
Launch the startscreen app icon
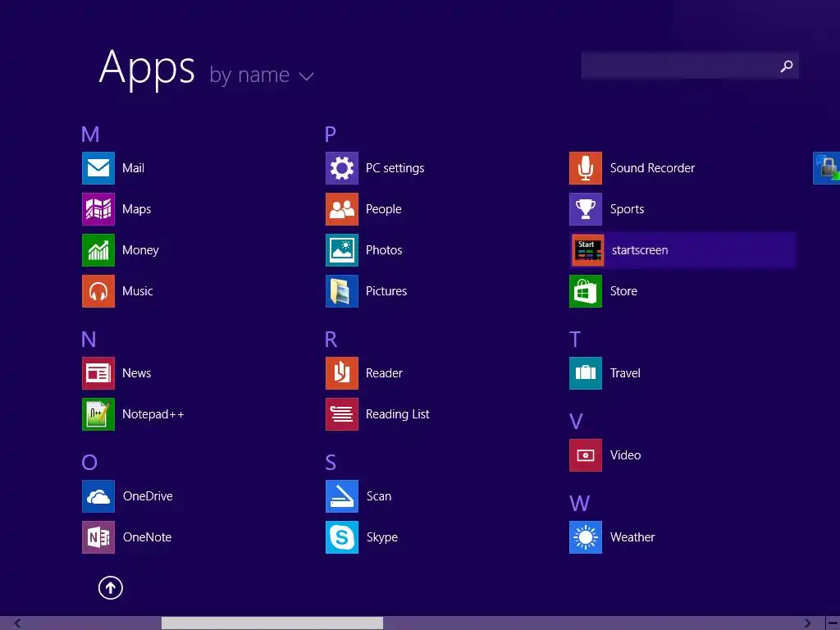[x=587, y=250]
